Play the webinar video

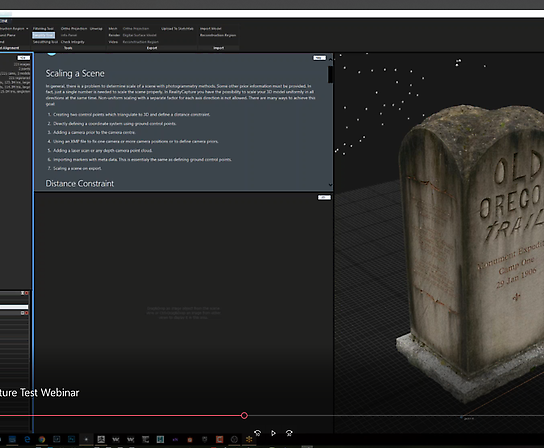click(273, 433)
